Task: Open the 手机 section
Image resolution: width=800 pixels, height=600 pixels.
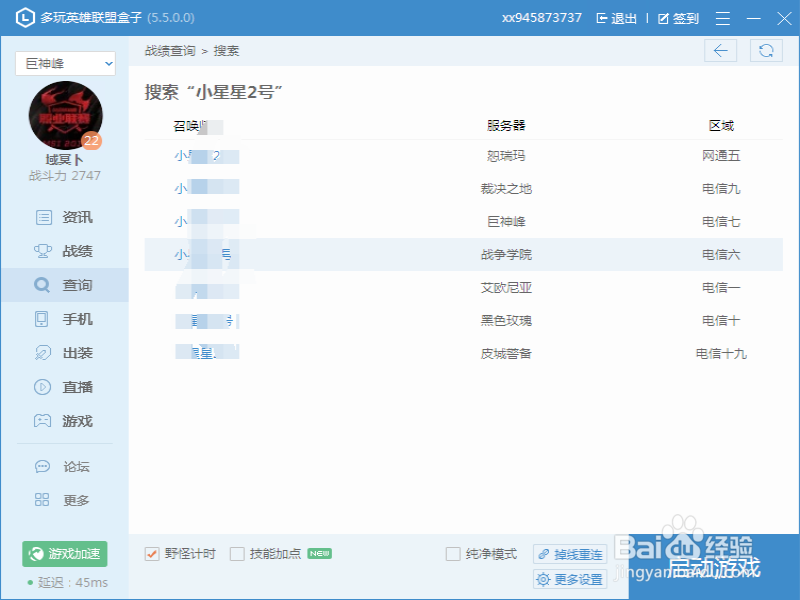Action: tap(64, 319)
